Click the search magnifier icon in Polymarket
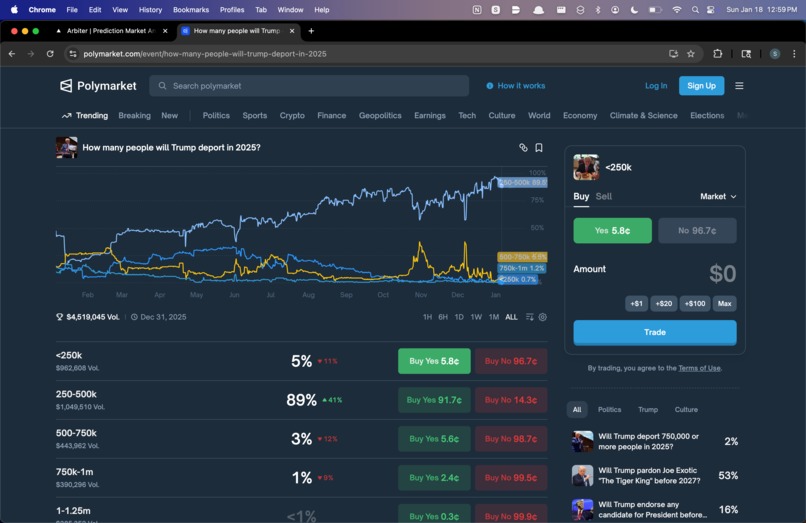 (162, 86)
